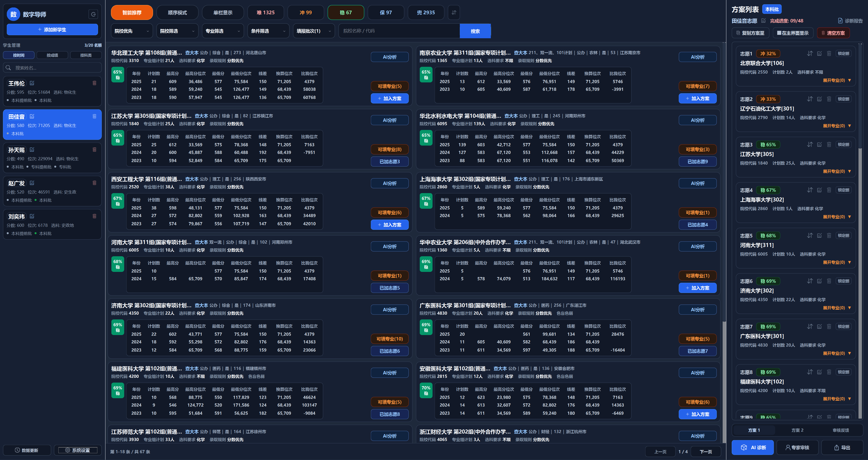Click the reorder arrows icon on 志愿3

point(810,144)
